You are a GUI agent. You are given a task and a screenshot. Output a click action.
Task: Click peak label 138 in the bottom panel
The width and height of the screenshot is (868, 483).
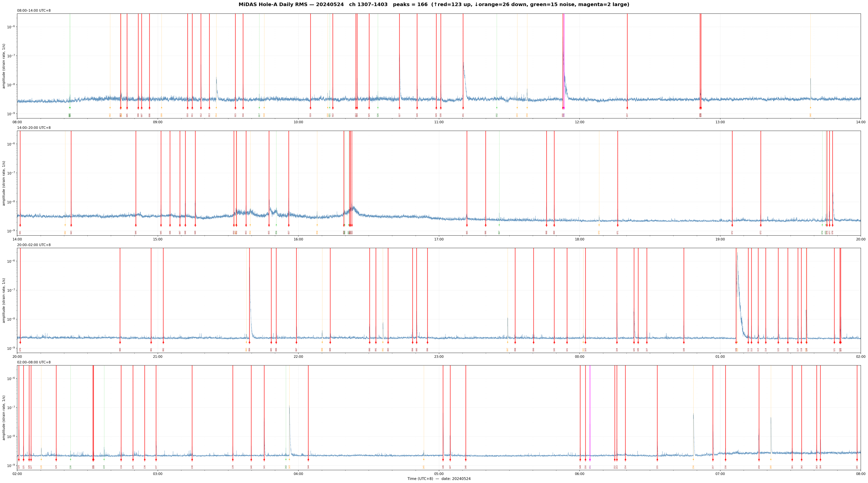click(192, 467)
